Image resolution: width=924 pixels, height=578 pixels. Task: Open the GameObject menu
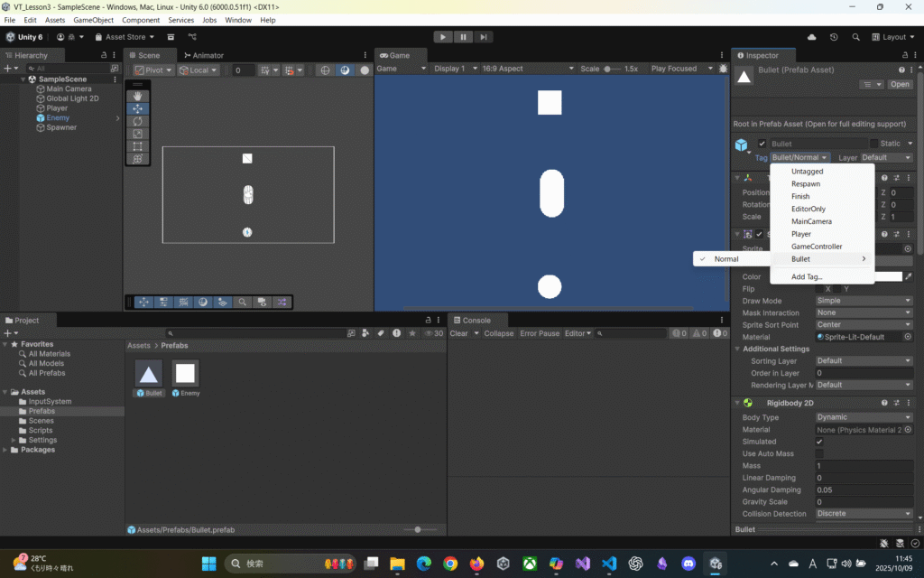[x=94, y=20]
